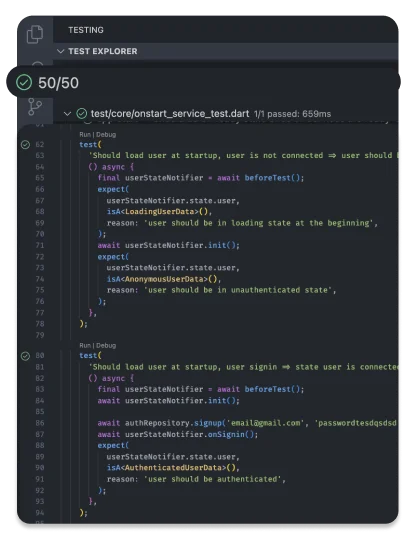This screenshot has height=550, width=407.
Task: Click Run above the test at line 62
Action: [x=85, y=135]
